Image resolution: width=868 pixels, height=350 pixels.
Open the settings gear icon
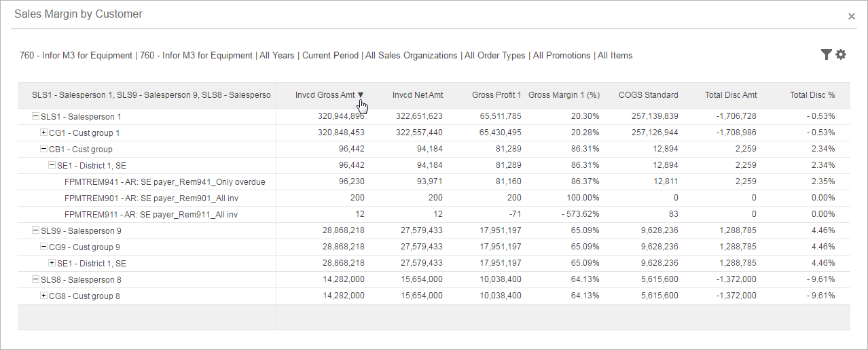841,54
